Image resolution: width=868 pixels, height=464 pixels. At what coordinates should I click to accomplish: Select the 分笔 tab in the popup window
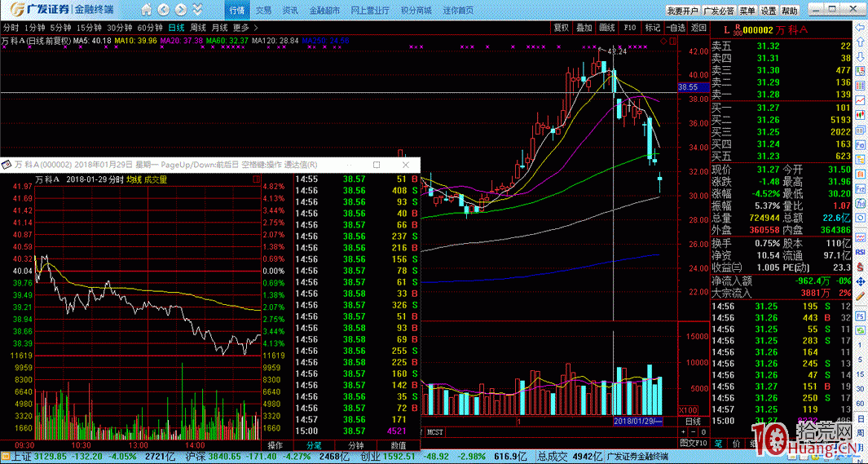314,446
